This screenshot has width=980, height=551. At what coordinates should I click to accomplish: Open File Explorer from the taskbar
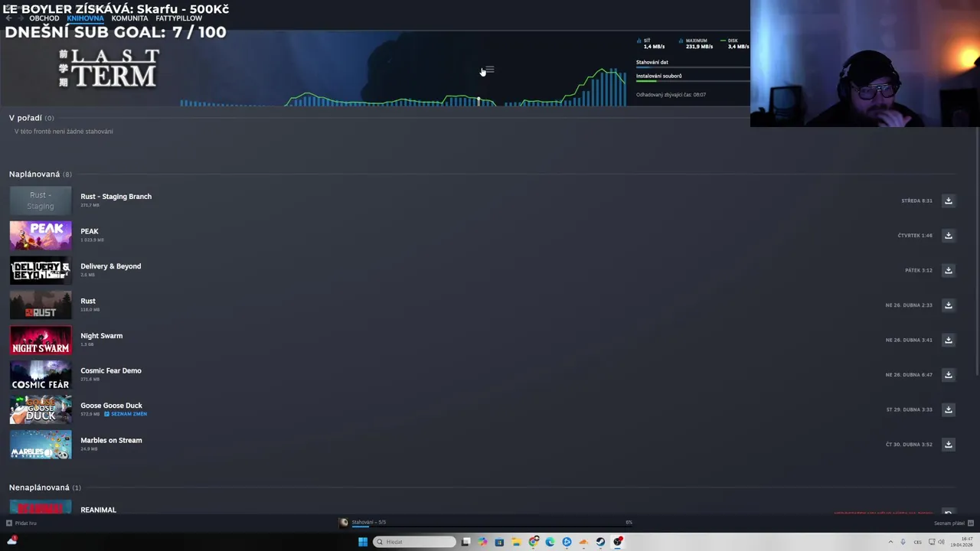(x=516, y=542)
